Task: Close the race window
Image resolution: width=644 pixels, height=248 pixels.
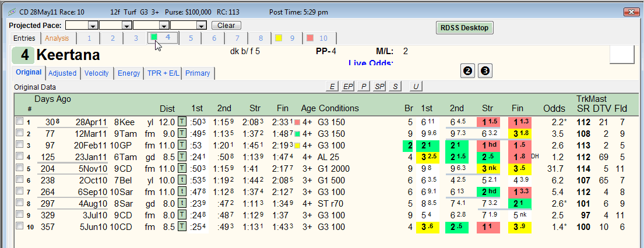Action: [630, 12]
